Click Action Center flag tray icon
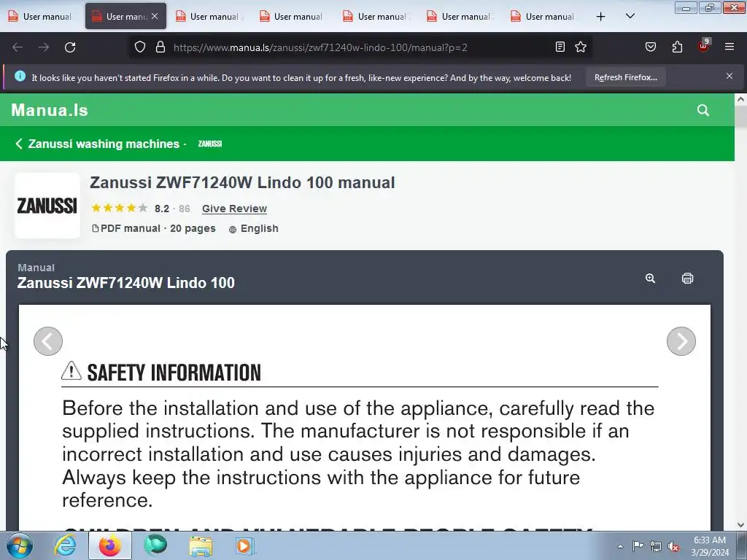Screen dimensions: 747x560 click(x=638, y=546)
